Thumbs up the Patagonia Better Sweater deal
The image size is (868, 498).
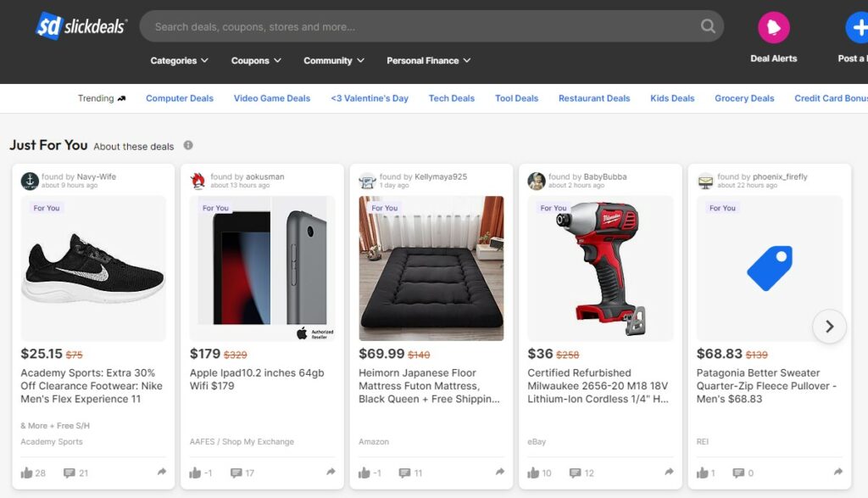702,473
